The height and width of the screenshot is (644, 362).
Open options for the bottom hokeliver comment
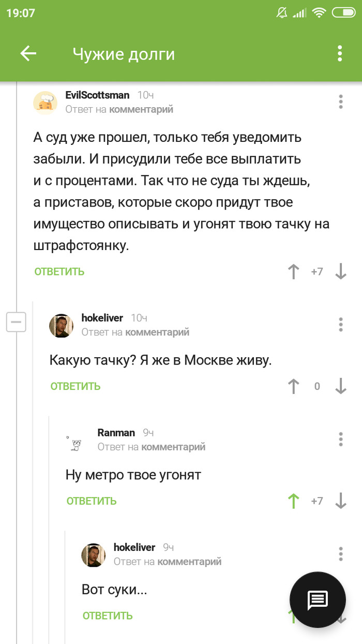pos(341,553)
